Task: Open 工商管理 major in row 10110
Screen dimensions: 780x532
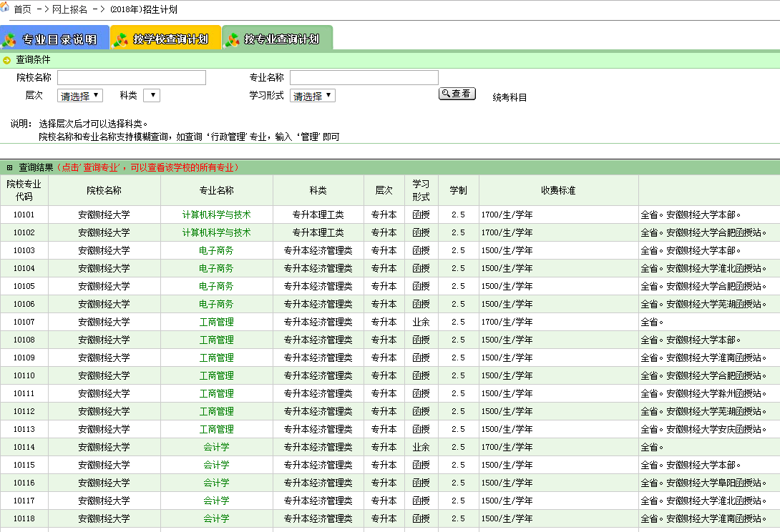Action: pos(216,376)
